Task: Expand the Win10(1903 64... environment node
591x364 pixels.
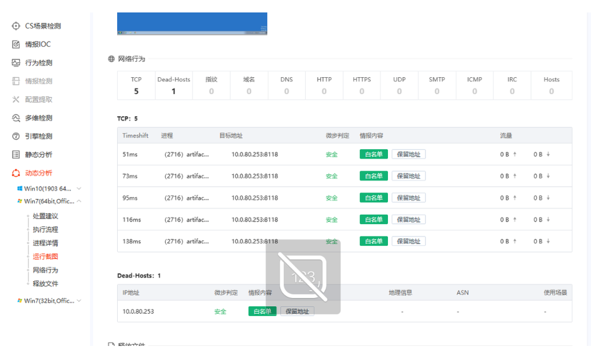Action: coord(79,189)
